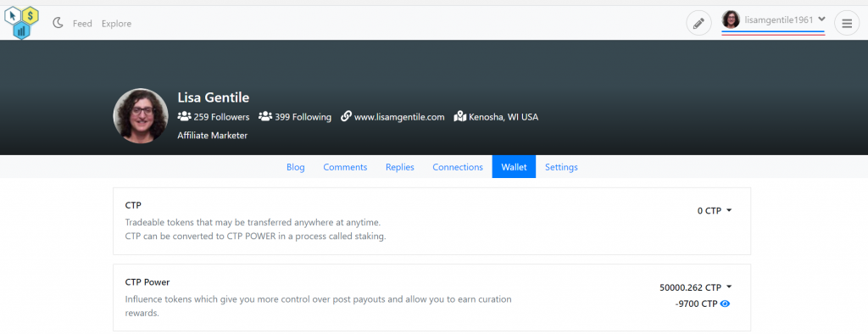Viewport: 868px width, 334px height.
Task: Click the staking description line
Action: (x=255, y=237)
